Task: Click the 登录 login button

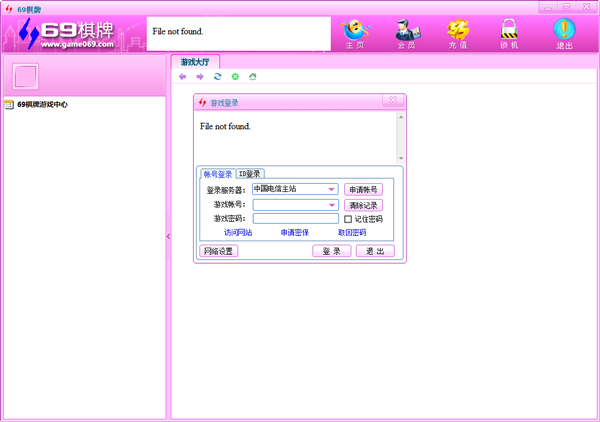Action: [x=332, y=251]
